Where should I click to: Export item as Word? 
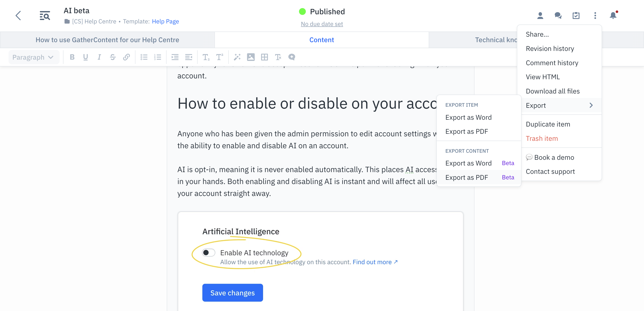(479, 117)
